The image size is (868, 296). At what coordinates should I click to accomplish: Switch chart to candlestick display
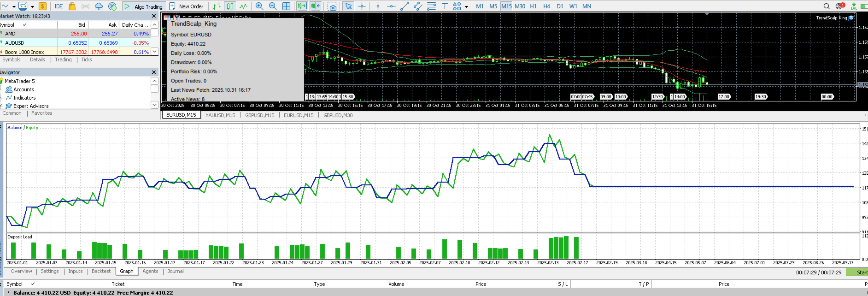230,6
